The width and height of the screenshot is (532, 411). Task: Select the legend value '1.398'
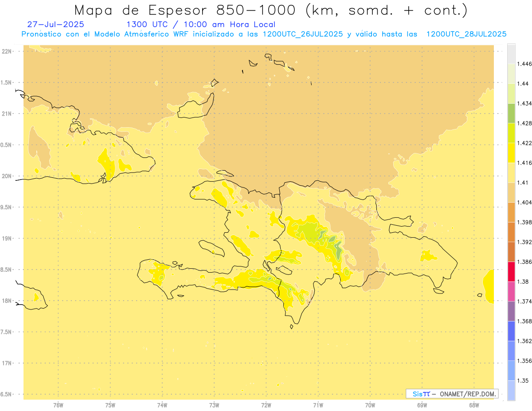[524, 222]
